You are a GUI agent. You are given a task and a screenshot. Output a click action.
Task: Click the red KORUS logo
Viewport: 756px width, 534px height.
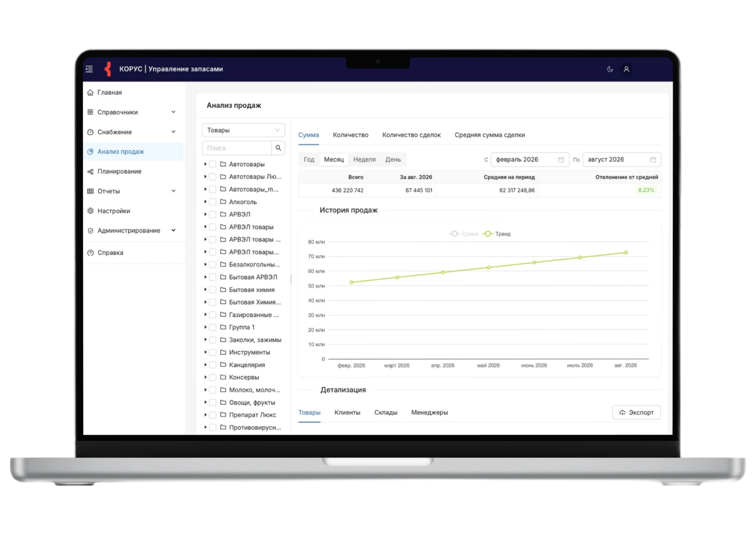click(108, 69)
